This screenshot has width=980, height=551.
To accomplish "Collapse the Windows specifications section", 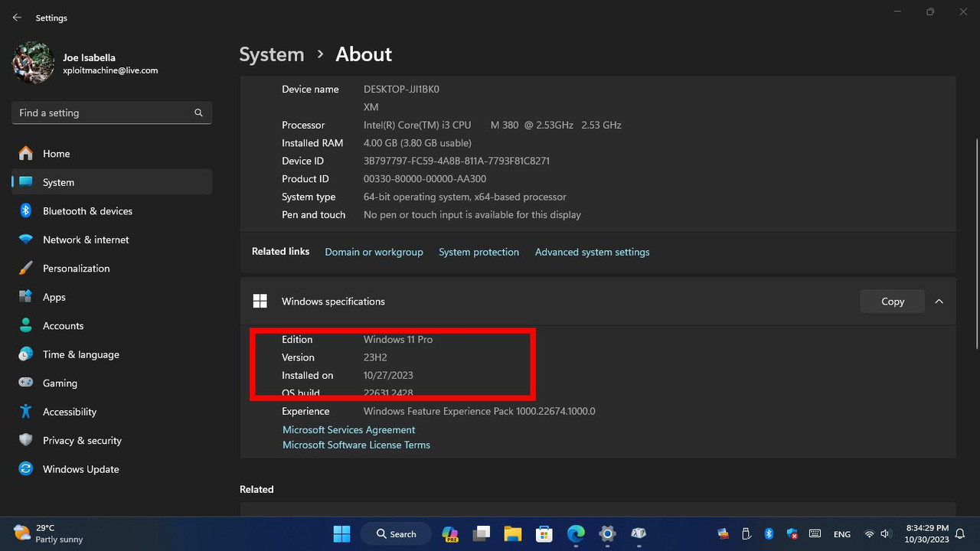I will pos(939,302).
